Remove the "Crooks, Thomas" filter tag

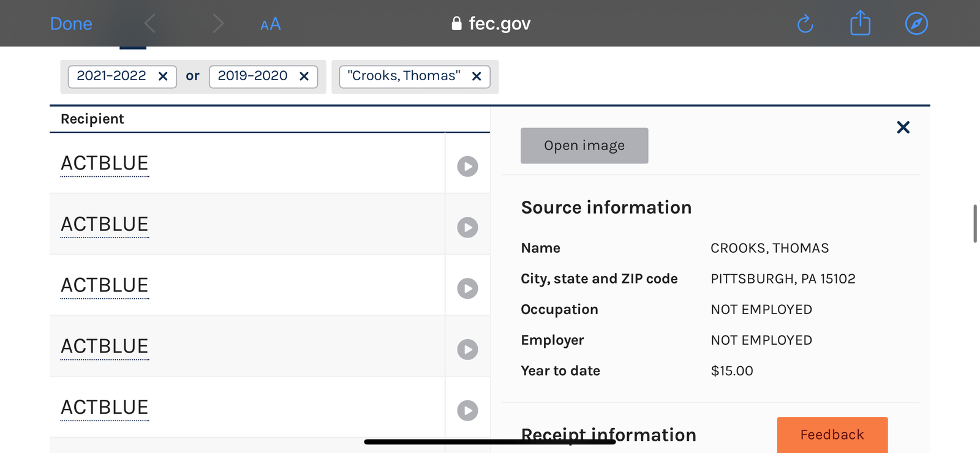coord(477,76)
